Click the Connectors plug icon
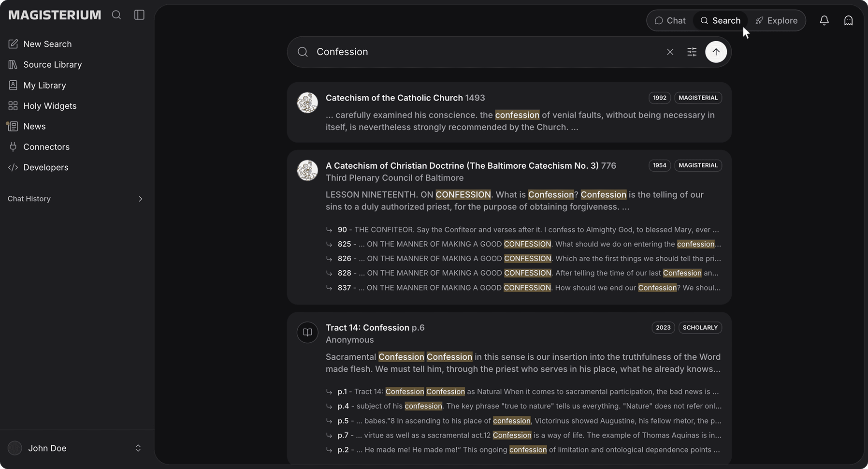Image resolution: width=868 pixels, height=469 pixels. click(x=13, y=147)
